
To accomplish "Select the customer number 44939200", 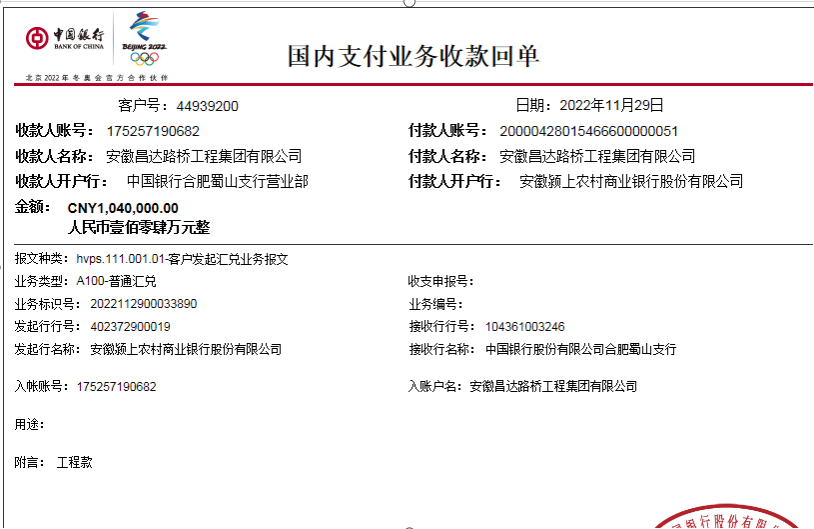I will point(207,106).
